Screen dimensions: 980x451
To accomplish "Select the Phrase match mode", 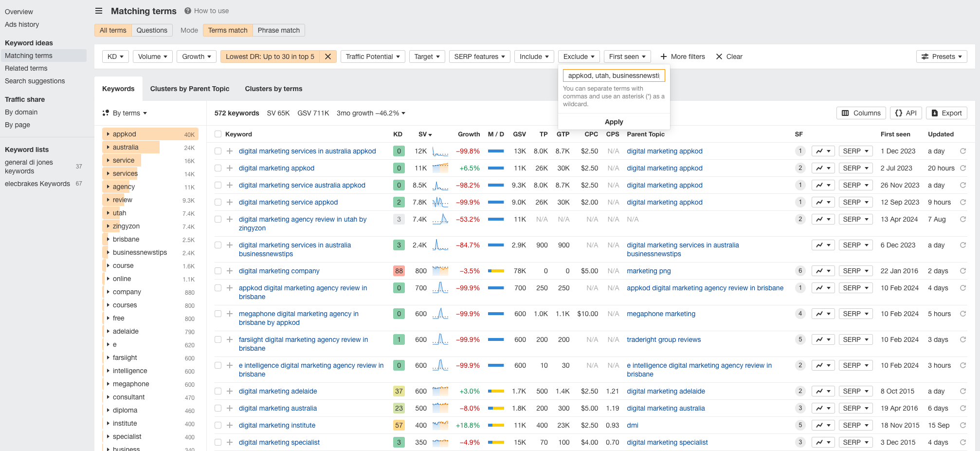I will pos(278,30).
